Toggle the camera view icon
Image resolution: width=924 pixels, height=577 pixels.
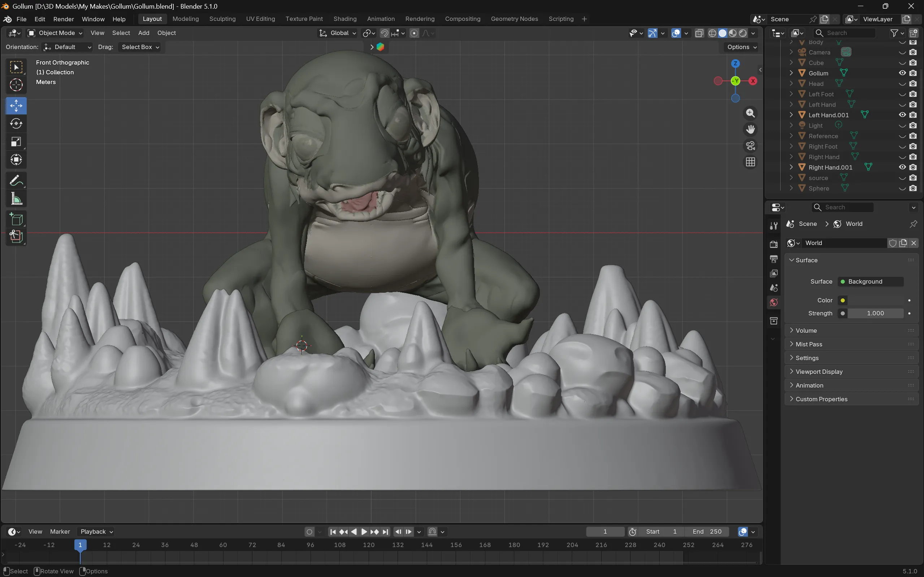coord(750,146)
